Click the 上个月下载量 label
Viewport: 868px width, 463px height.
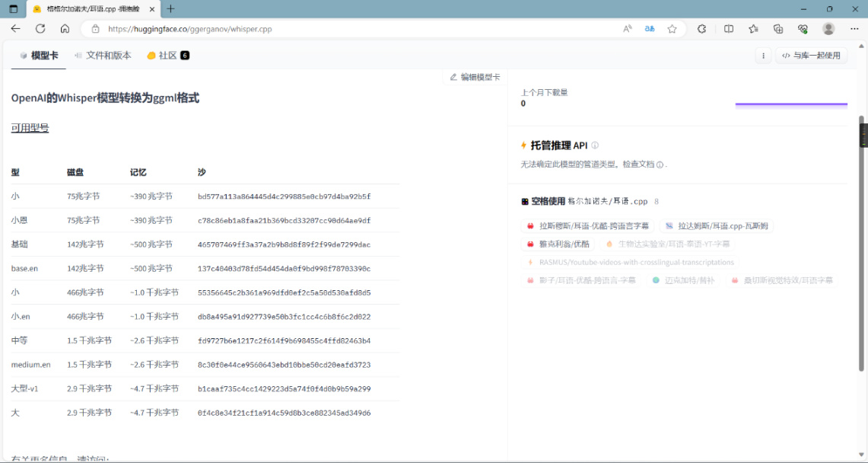(x=544, y=92)
